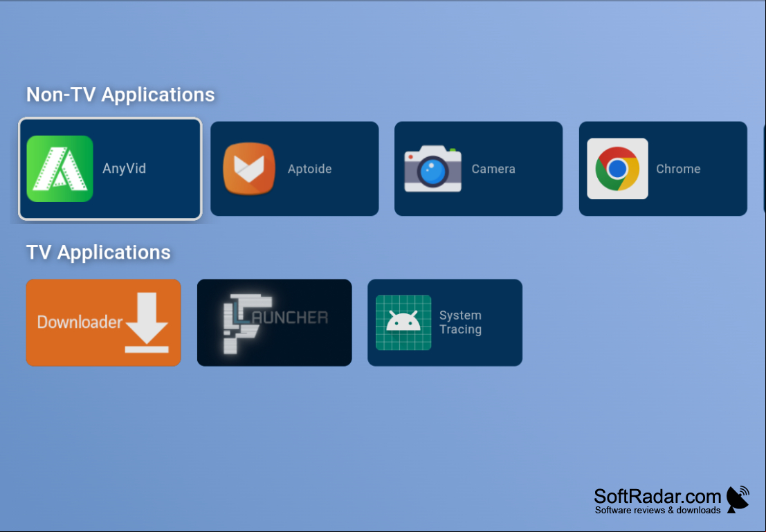The image size is (766, 532).
Task: Select the Aptoide text label
Action: coord(310,169)
